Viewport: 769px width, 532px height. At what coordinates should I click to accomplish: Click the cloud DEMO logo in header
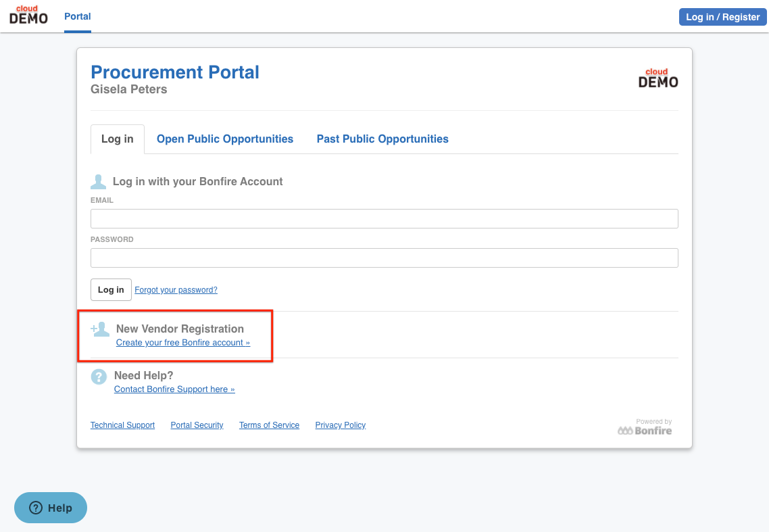[x=28, y=16]
